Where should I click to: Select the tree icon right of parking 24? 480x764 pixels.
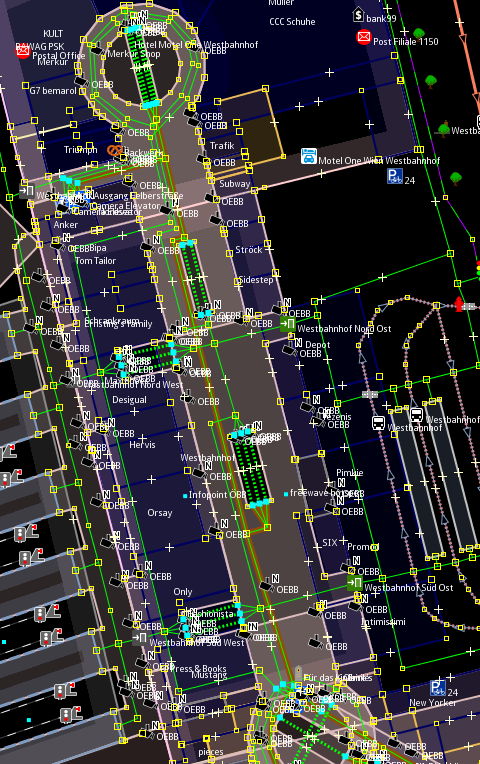(x=456, y=178)
